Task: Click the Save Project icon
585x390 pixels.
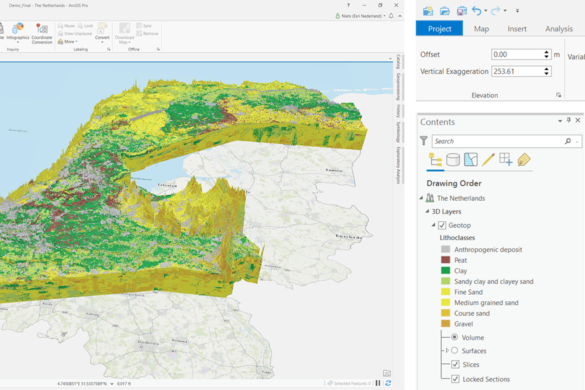Action: click(x=462, y=11)
